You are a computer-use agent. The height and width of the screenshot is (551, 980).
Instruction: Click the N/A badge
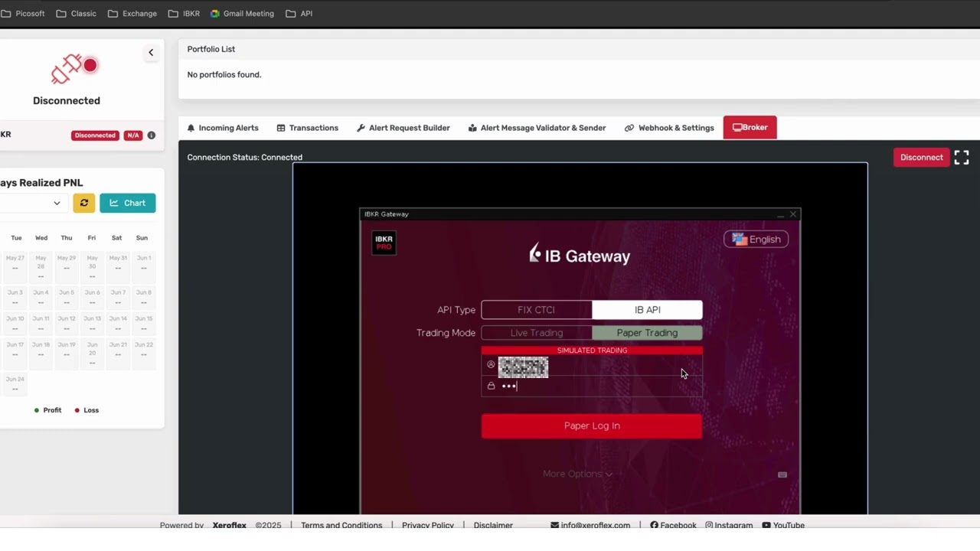tap(133, 135)
